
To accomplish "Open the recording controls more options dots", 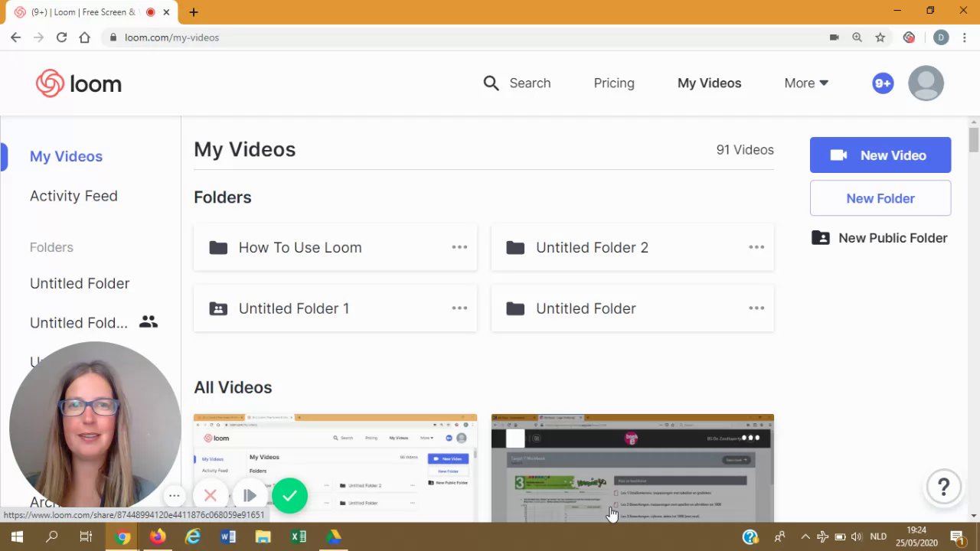I will coord(175,496).
